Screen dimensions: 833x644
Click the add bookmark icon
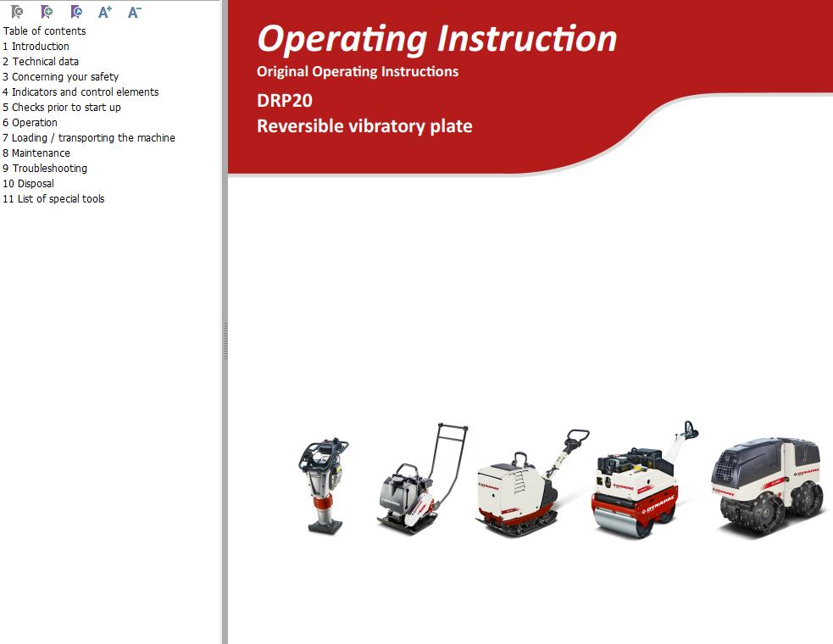tap(47, 12)
